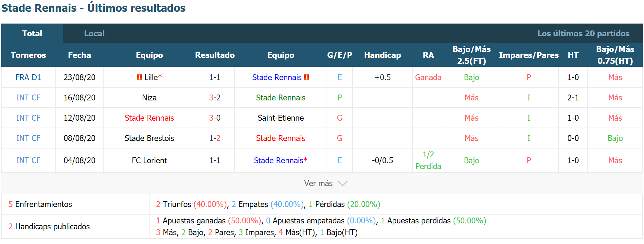Switch to the Local tab
644x244 pixels.
coord(94,33)
